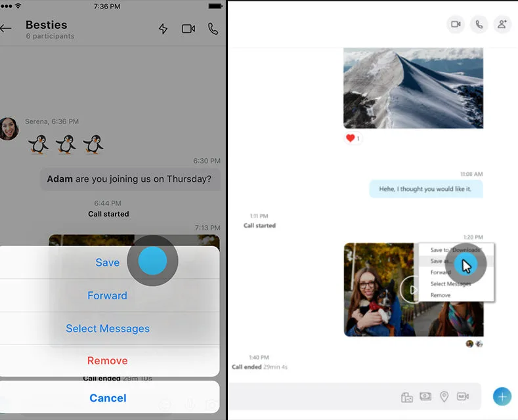The height and width of the screenshot is (420, 518).
Task: Tap "Serena, 6:36 PM" sender label
Action: (52, 121)
